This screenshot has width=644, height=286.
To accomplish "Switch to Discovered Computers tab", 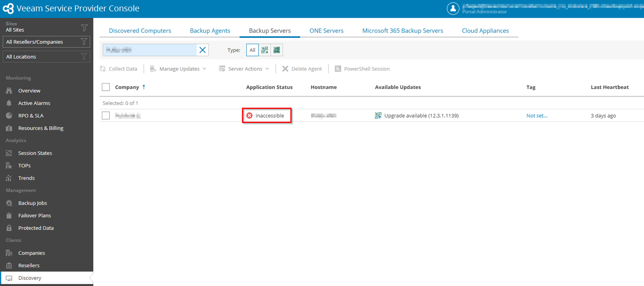I will click(140, 31).
